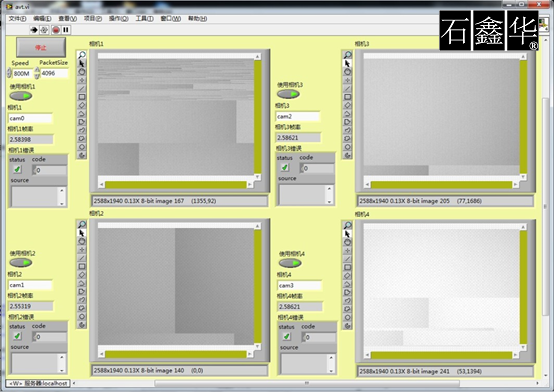Screen dimensions: 554x392
Task: Open the File menu
Action: point(17,18)
